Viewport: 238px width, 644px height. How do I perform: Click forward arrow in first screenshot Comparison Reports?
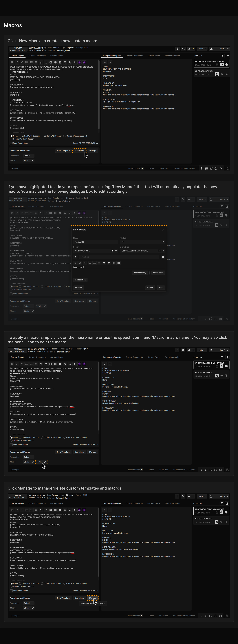click(x=110, y=62)
